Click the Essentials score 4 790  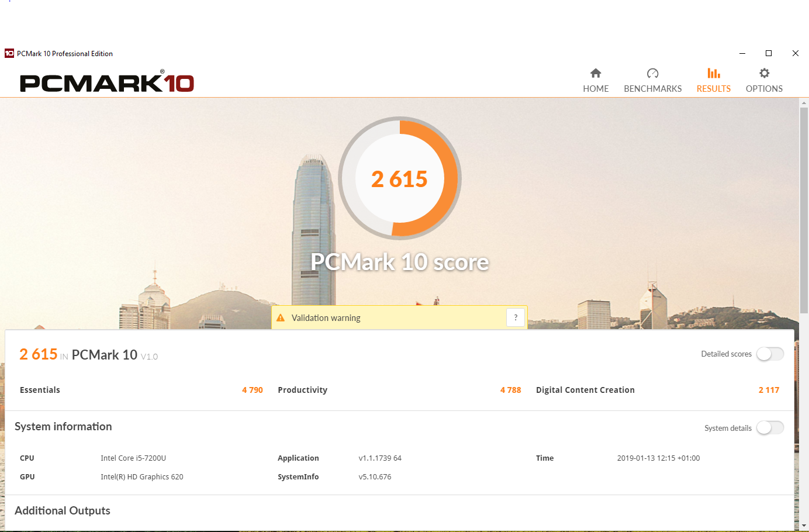point(253,390)
